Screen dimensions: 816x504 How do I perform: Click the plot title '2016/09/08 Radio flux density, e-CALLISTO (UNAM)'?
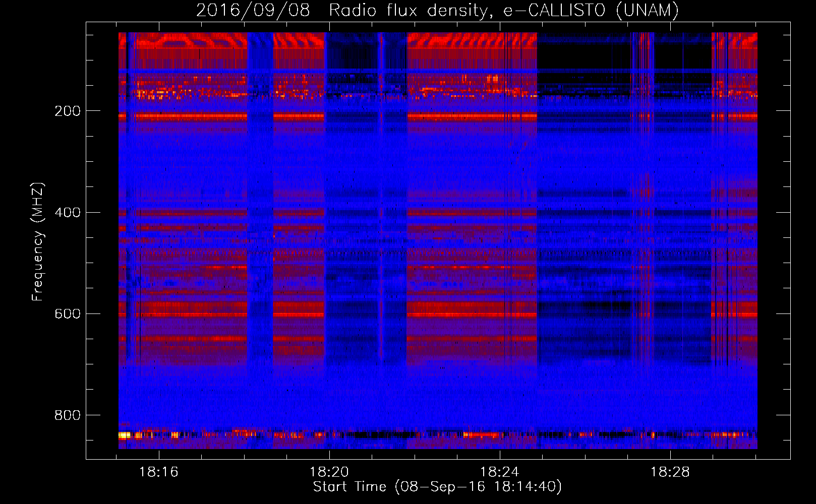(x=437, y=10)
